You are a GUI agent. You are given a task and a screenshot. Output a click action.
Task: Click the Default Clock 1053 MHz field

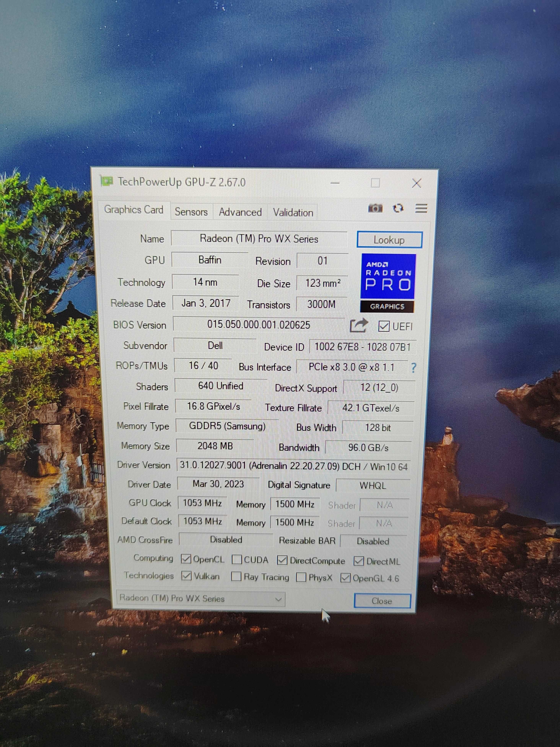203,521
